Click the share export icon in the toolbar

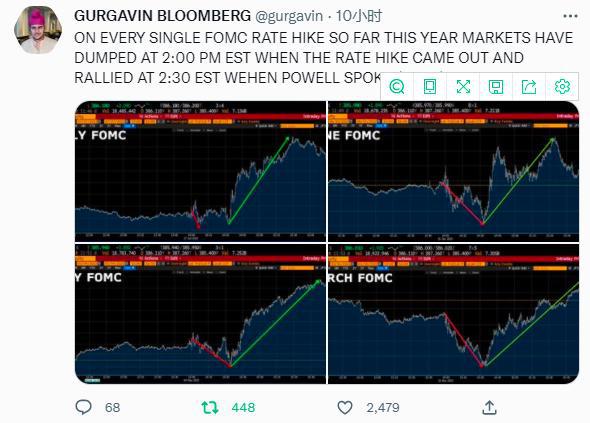click(529, 87)
